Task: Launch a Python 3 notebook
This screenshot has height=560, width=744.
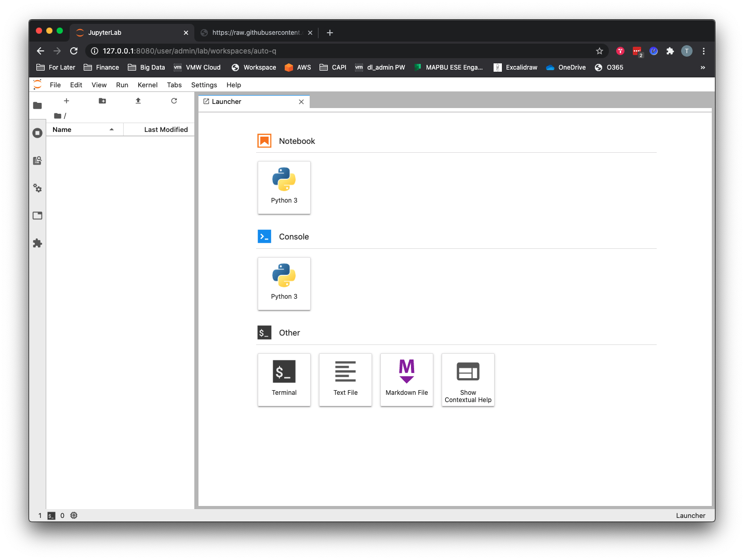Action: 284,187
